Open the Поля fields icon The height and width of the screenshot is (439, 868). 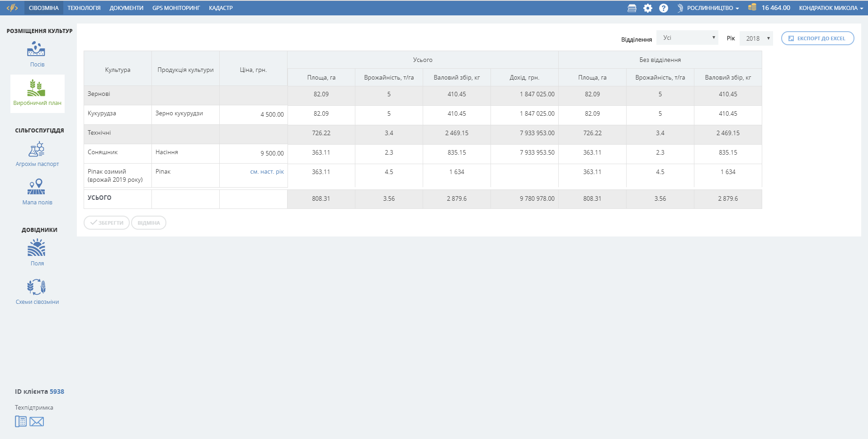[36, 248]
